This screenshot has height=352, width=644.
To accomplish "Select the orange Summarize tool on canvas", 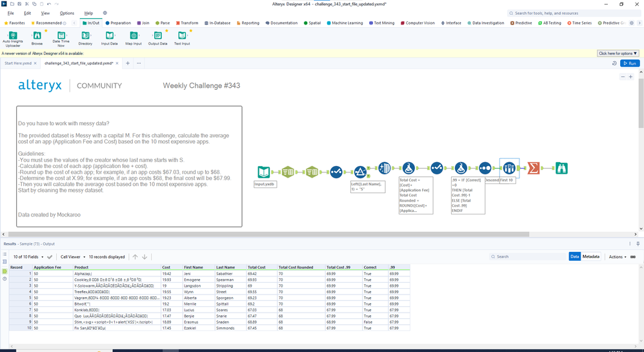I will (534, 168).
